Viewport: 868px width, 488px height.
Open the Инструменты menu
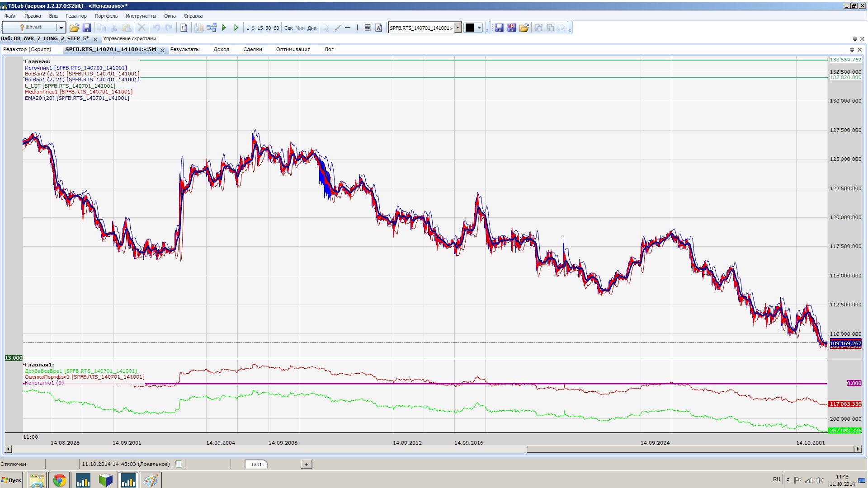coord(141,16)
